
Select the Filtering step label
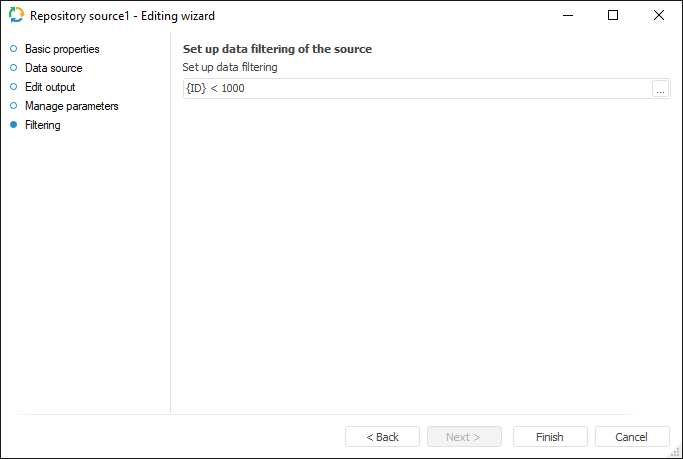(x=43, y=125)
